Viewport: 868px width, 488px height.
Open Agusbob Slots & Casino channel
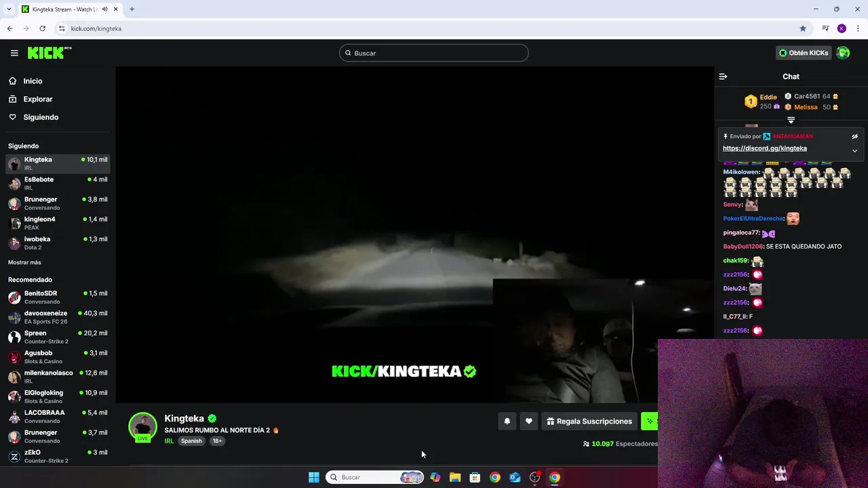point(58,357)
